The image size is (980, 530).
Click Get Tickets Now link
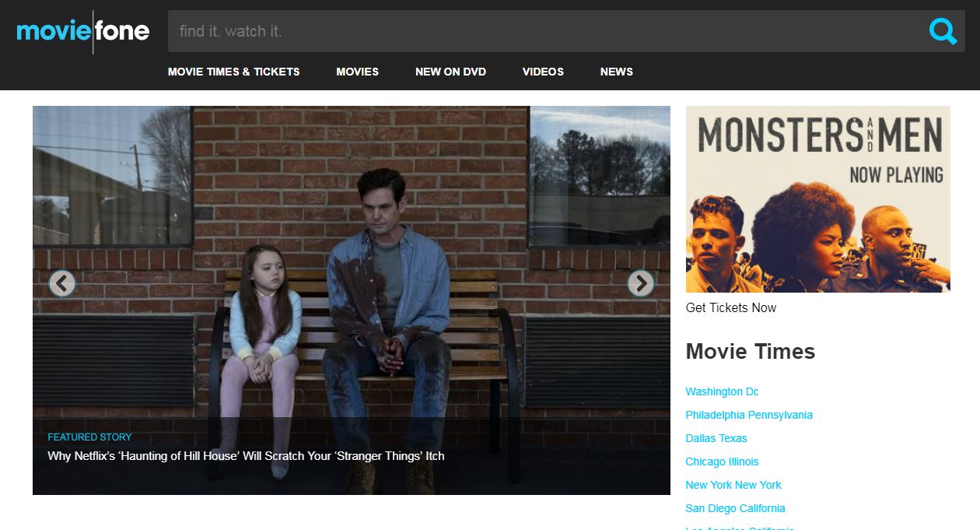point(731,307)
